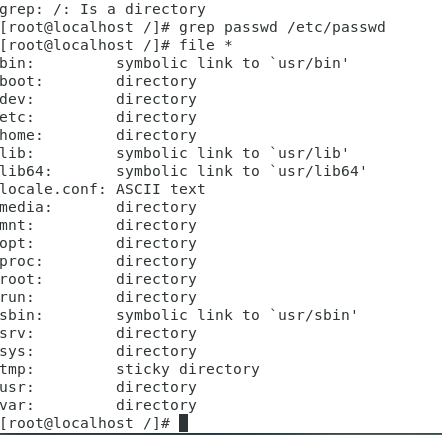This screenshot has height=435, width=442.
Task: Click the 'ASCII text' output entry
Action: [x=161, y=189]
